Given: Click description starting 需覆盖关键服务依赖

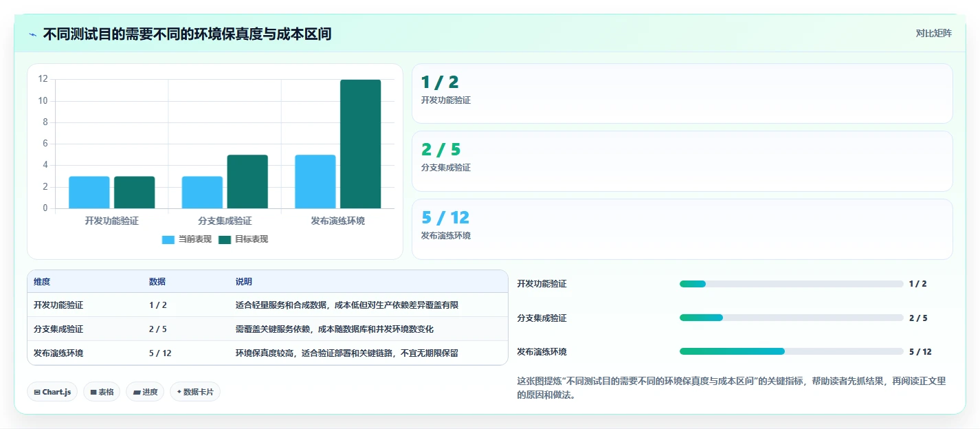Looking at the screenshot, I should pyautogui.click(x=335, y=329).
